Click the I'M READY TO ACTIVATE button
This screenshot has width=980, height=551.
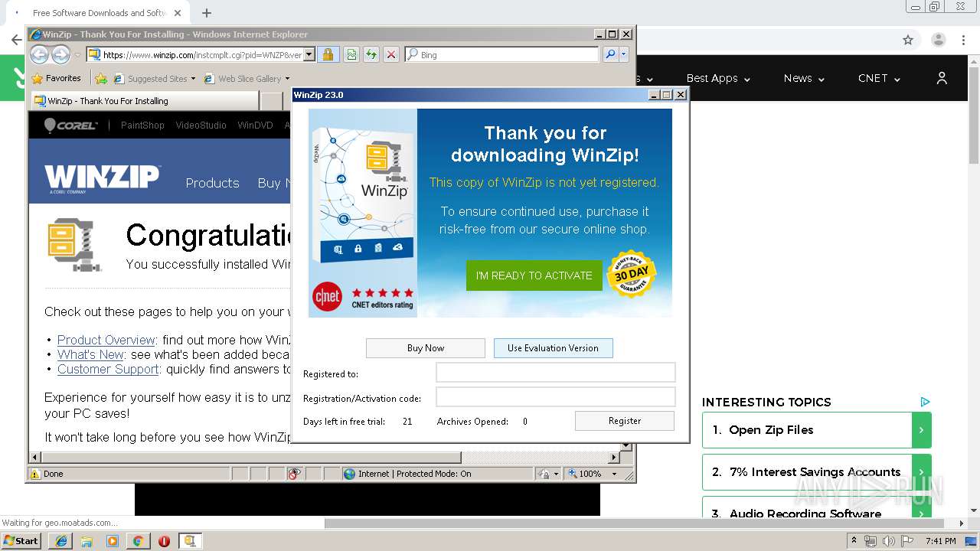[534, 275]
